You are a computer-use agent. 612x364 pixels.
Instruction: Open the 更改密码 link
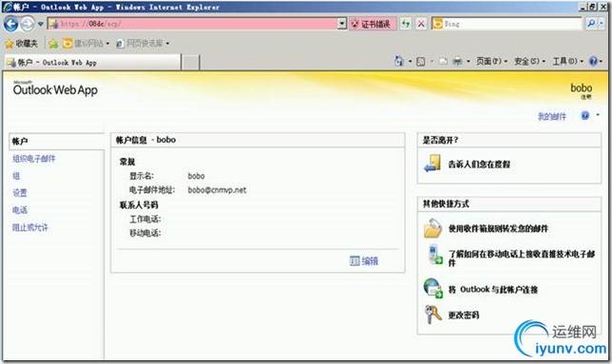tap(464, 315)
